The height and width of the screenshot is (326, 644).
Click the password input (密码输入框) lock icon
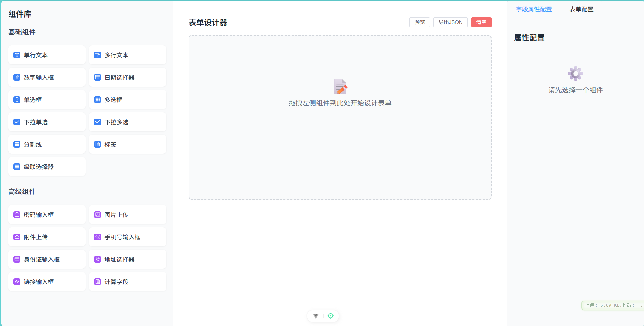point(17,215)
